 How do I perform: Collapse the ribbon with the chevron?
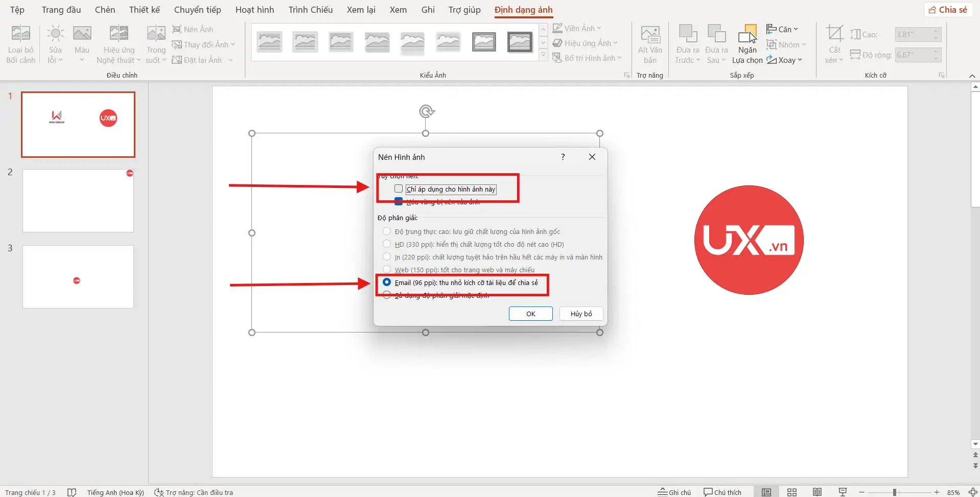coord(972,76)
